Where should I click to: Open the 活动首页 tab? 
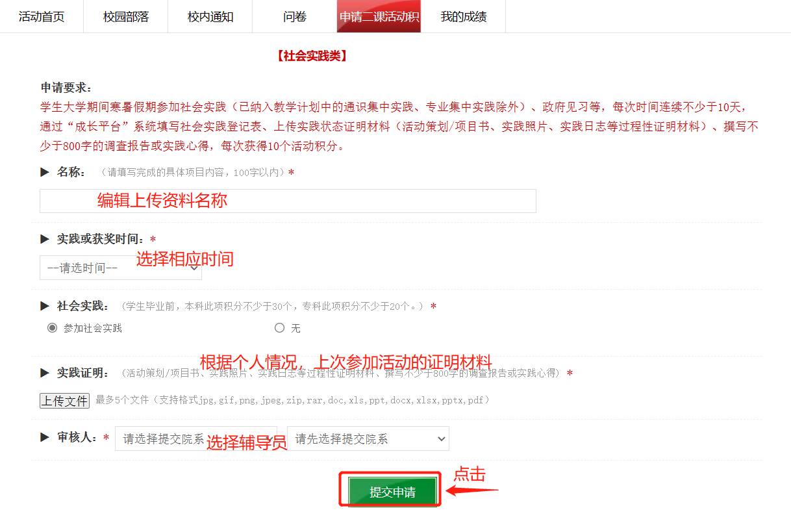pyautogui.click(x=42, y=16)
